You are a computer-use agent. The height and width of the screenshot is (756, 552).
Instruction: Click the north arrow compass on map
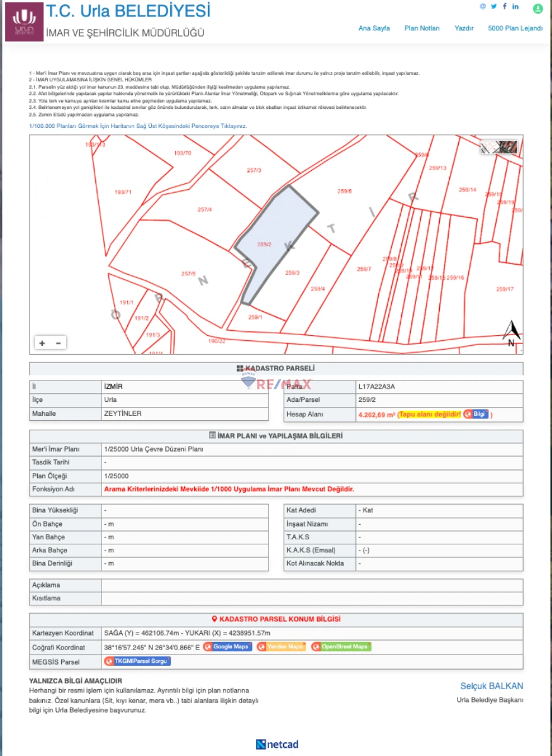511,334
